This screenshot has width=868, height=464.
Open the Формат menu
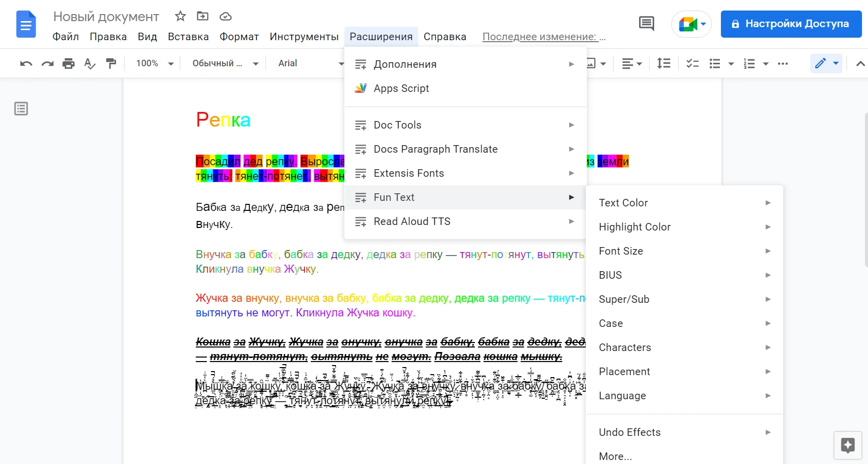point(239,37)
